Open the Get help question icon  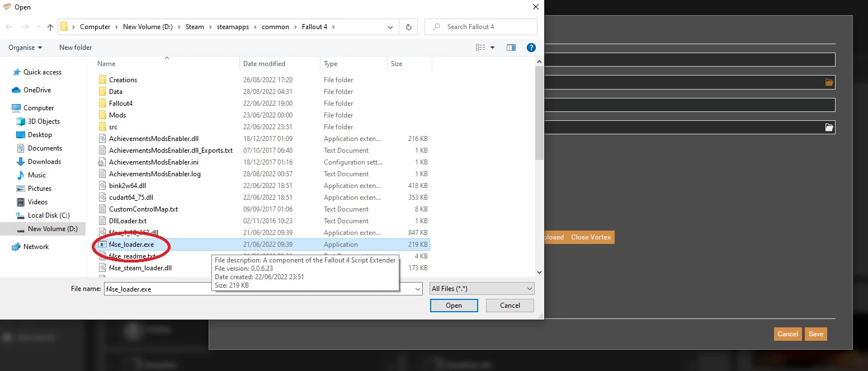coord(531,48)
